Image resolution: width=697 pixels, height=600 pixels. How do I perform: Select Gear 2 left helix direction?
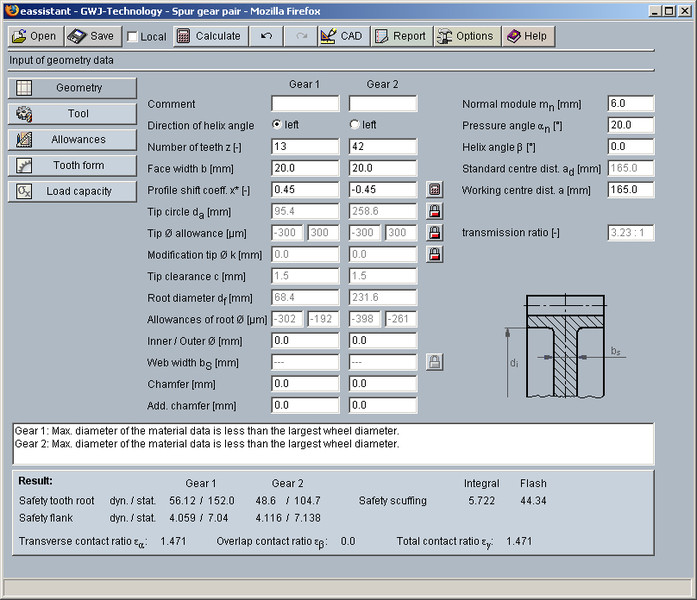[354, 125]
